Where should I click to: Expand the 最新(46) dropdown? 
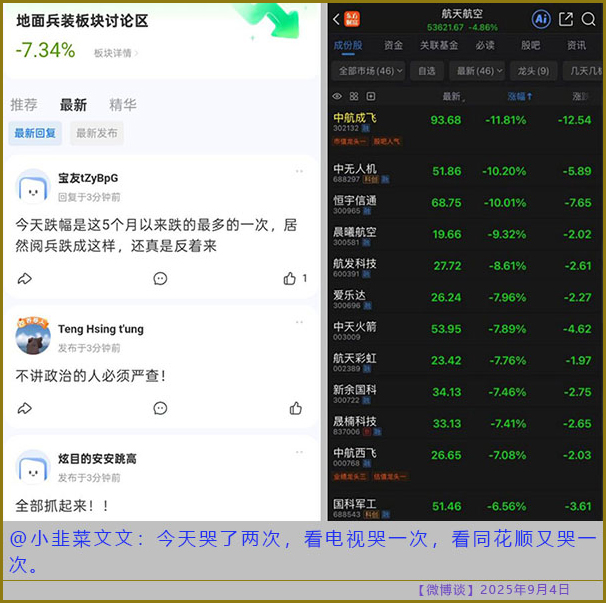(477, 71)
